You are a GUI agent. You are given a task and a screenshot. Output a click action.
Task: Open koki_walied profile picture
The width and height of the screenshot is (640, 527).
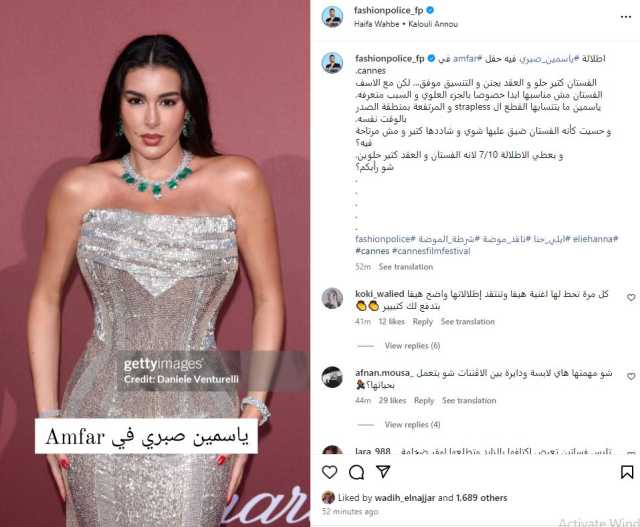point(332,298)
